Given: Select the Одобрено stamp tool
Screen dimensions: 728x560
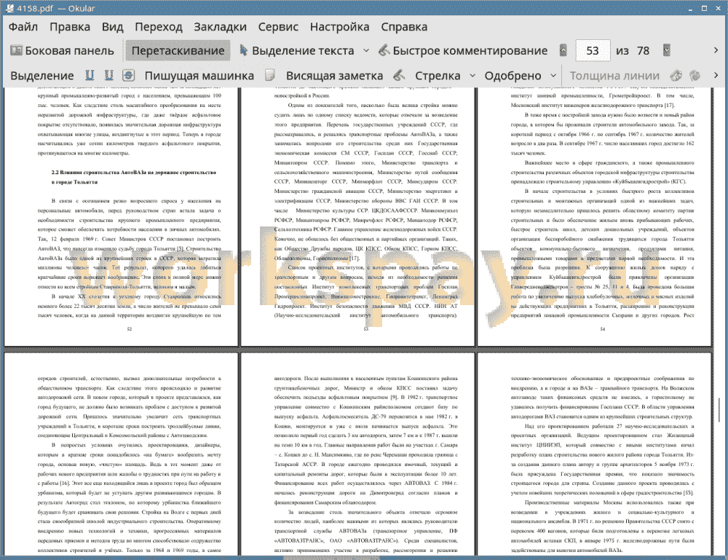Looking at the screenshot, I should tap(513, 76).
